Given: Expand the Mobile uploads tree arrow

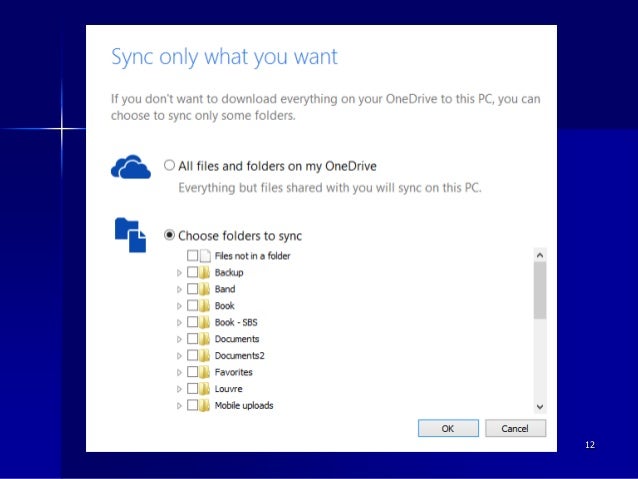Looking at the screenshot, I should [179, 406].
